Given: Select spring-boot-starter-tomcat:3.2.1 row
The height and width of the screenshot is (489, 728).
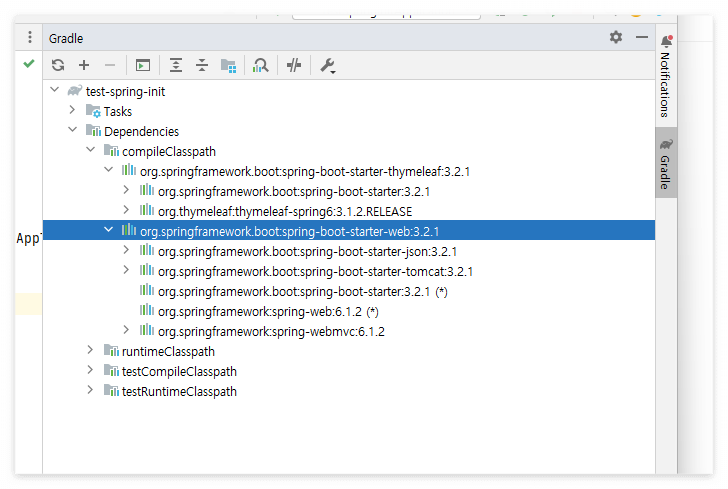Looking at the screenshot, I should (349, 271).
